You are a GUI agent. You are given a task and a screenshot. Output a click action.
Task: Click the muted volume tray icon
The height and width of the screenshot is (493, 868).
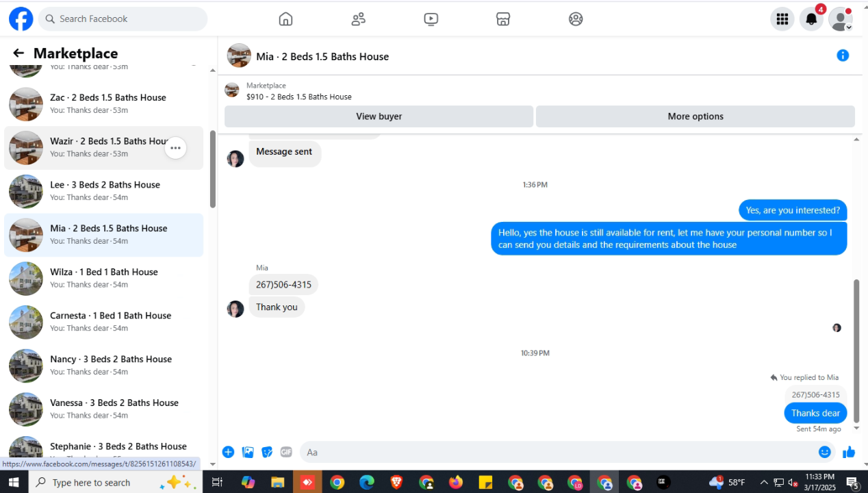click(793, 482)
